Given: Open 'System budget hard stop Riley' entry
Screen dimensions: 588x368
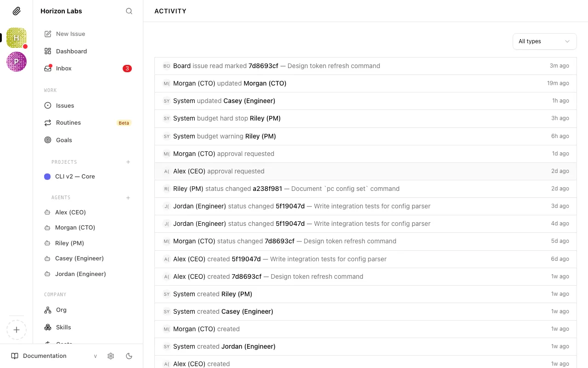Looking at the screenshot, I should 366,118.
